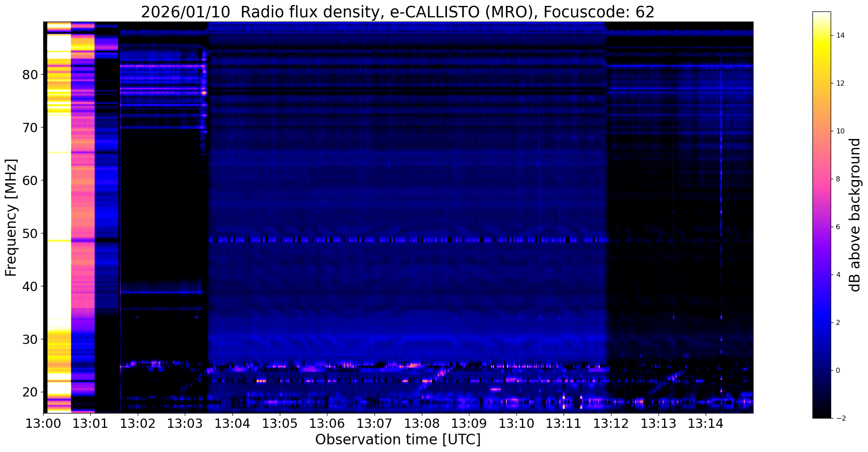Image resolution: width=868 pixels, height=452 pixels.
Task: Click the 80 MHz frequency tick label
Action: [30, 75]
